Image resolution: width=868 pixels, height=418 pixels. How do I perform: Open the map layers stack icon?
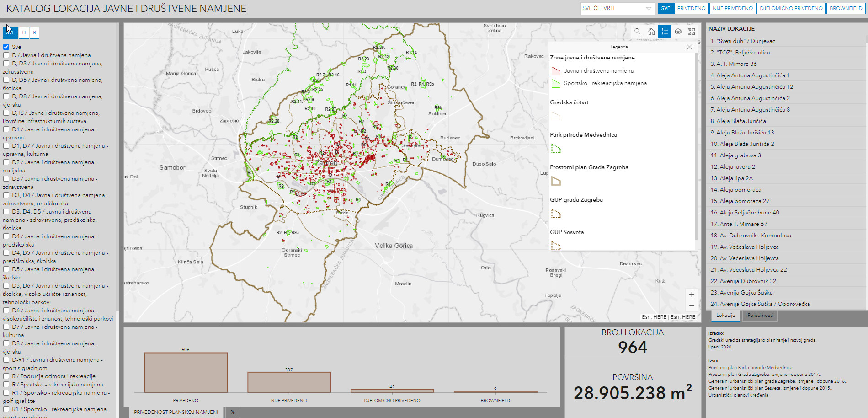678,32
